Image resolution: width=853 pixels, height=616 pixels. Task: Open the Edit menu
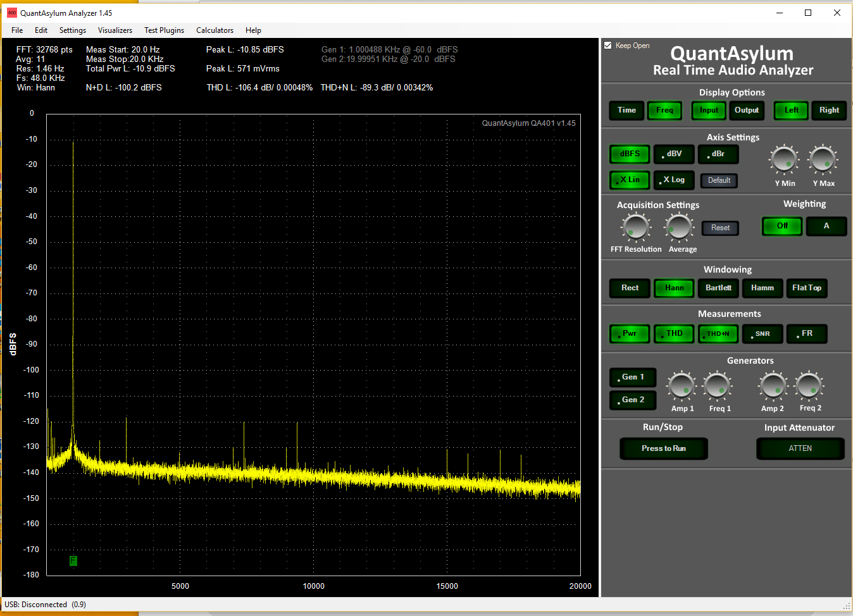(41, 30)
